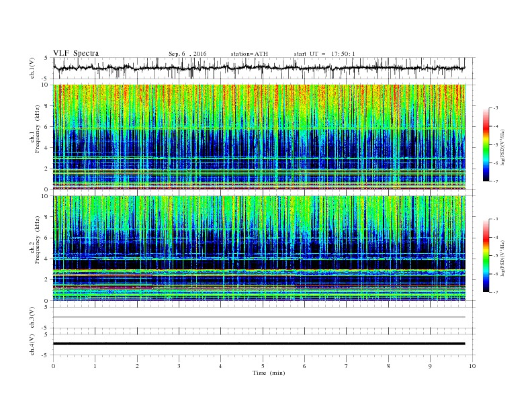Select the date text 'Sep. 6 , 2016'

coord(187,54)
